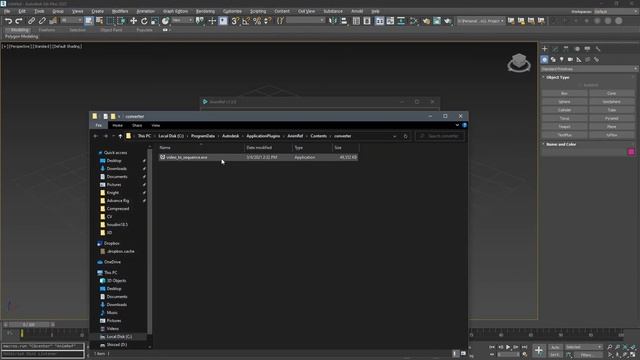Switch to the View tab in Explorer
Image resolution: width=640 pixels, height=360 pixels.
(x=156, y=125)
